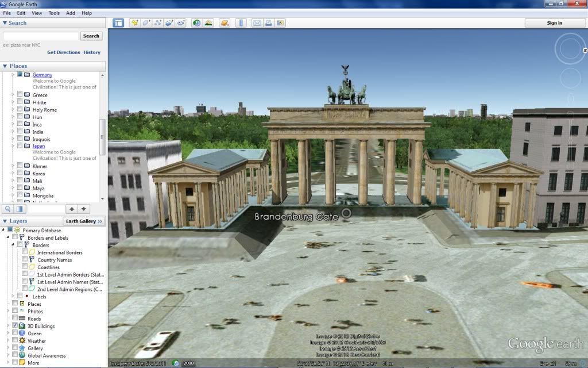588x368 pixels.
Task: Click the Sign in button
Action: (x=554, y=23)
